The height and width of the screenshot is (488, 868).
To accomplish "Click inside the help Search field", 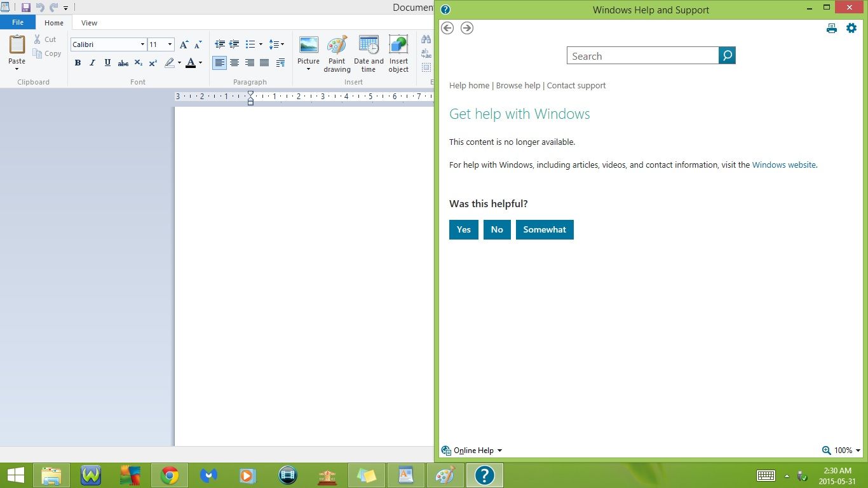I will [642, 56].
